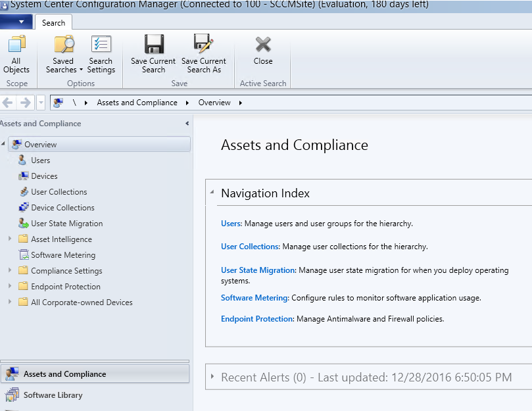Collapse the Navigation Index section
This screenshot has width=532, height=411.
point(212,192)
